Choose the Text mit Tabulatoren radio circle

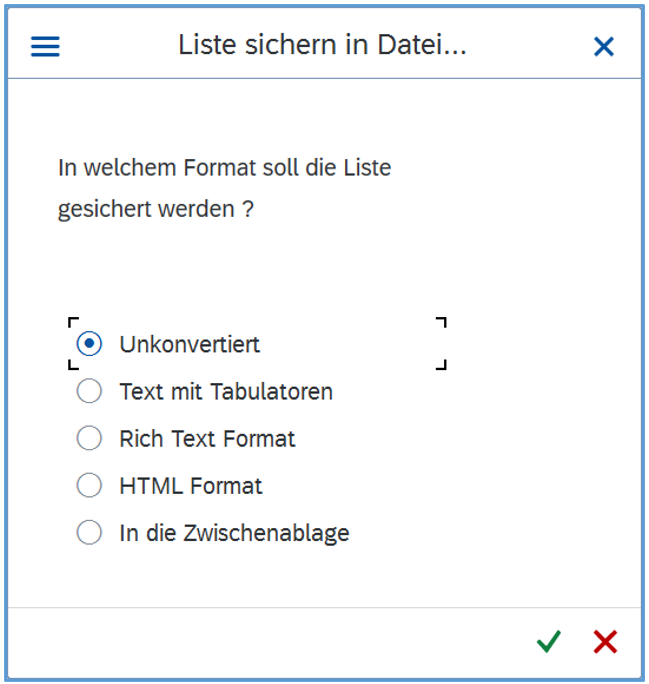pyautogui.click(x=89, y=391)
